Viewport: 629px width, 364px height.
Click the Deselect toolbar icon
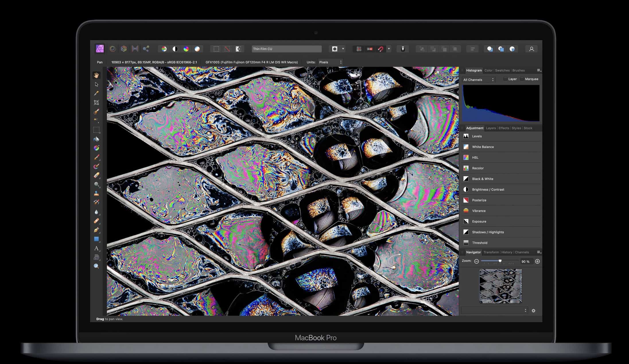[227, 49]
